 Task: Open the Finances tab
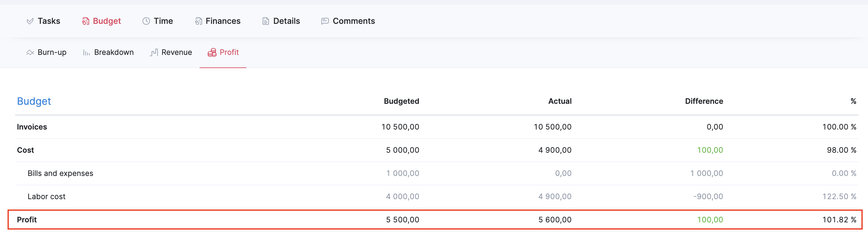coord(223,21)
